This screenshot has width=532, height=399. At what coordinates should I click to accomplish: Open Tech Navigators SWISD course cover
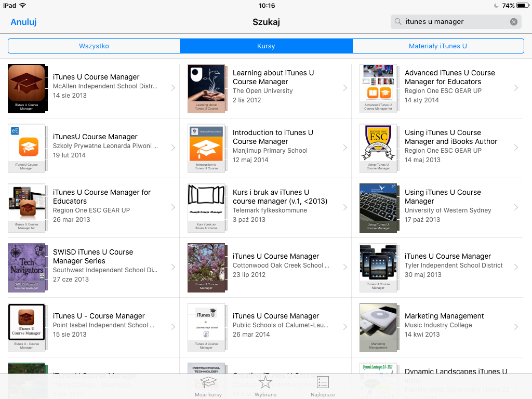tap(26, 268)
